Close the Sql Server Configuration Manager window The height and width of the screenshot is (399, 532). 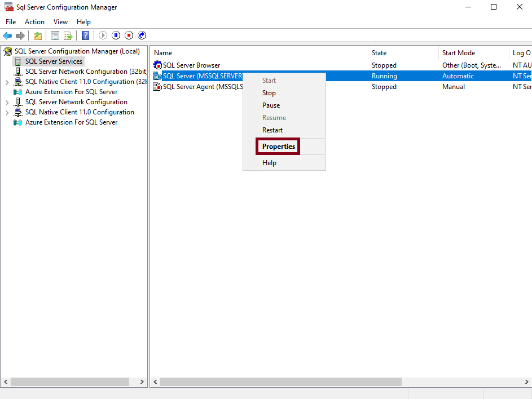point(520,7)
